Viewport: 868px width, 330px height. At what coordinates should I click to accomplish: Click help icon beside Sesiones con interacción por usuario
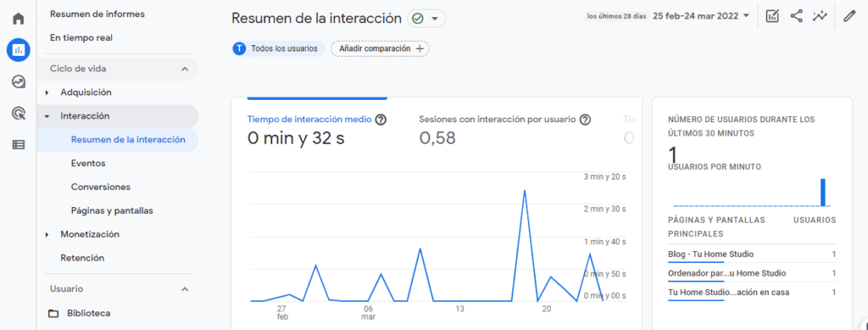[585, 119]
